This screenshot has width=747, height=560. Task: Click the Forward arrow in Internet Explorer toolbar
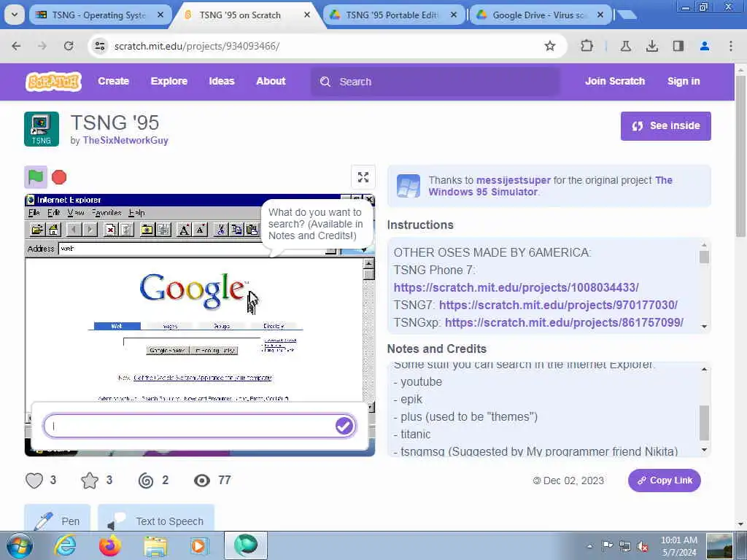point(90,230)
